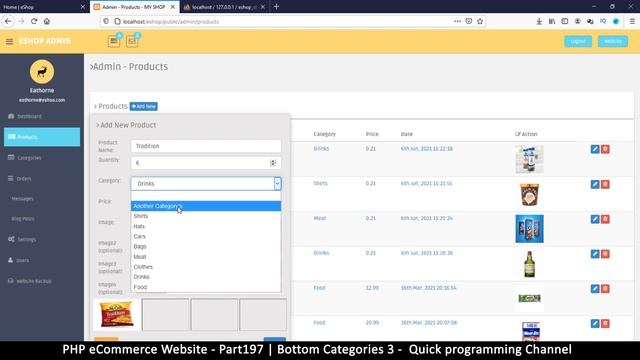The height and width of the screenshot is (360, 640).
Task: Select Shirts option in dropdown
Action: point(206,216)
